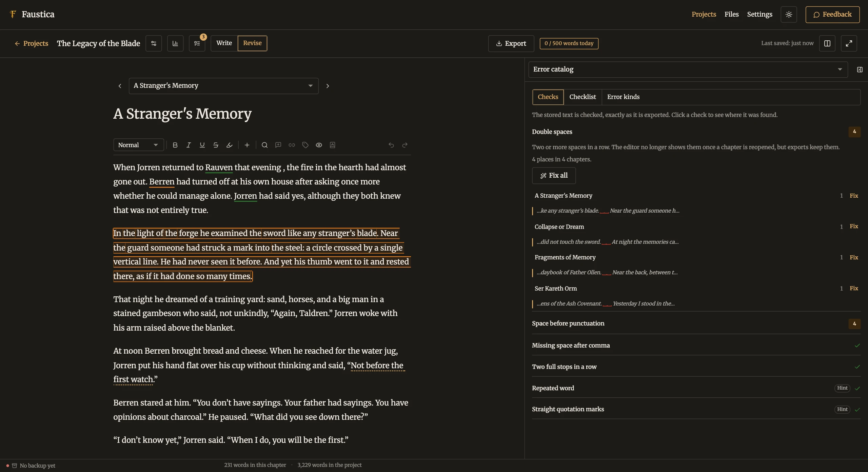The height and width of the screenshot is (472, 868).
Task: Toggle the eye visibility icon
Action: (x=319, y=145)
